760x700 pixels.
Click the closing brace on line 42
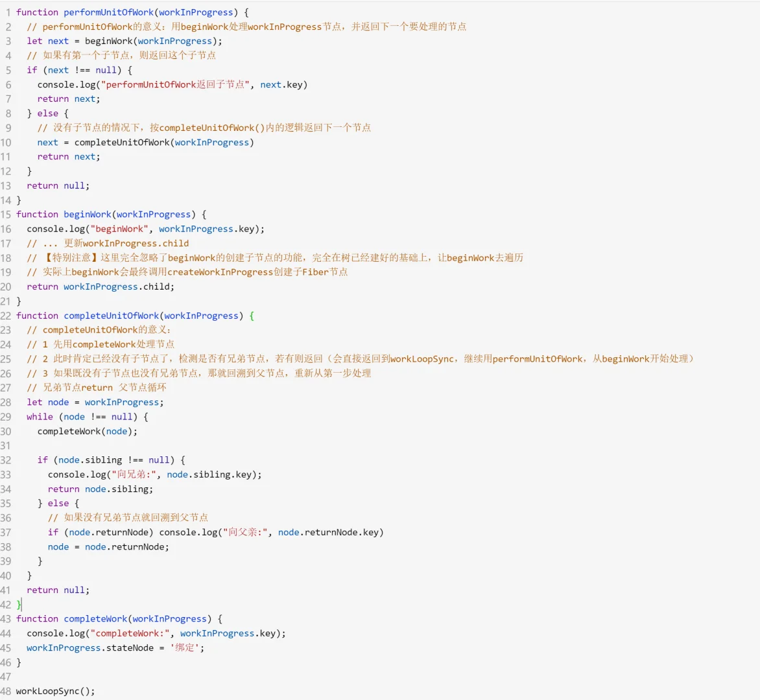pyautogui.click(x=19, y=604)
